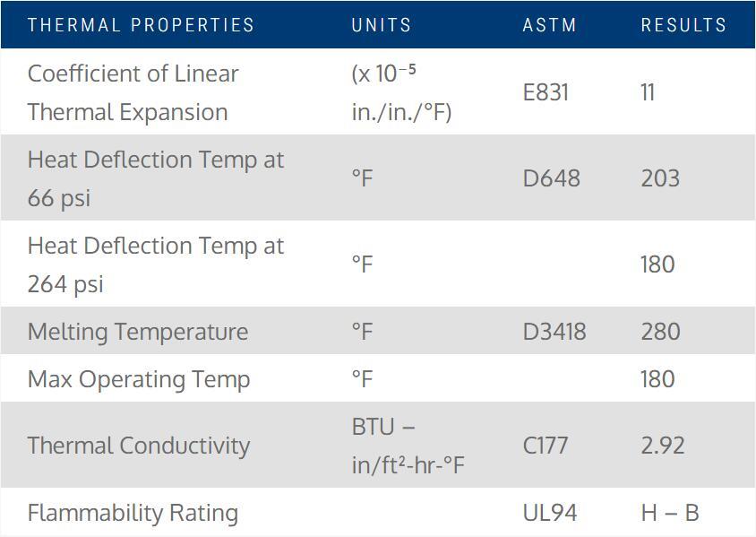Image resolution: width=756 pixels, height=537 pixels.
Task: Click the Melting Temperature row label
Action: pyautogui.click(x=138, y=332)
